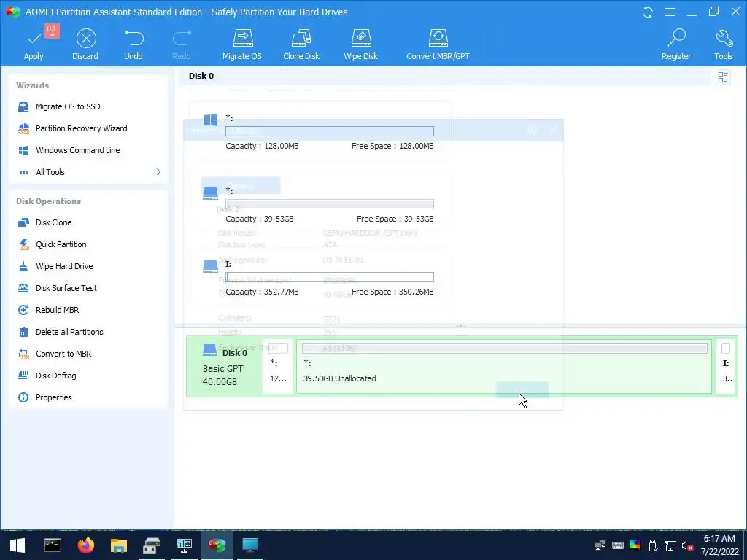Select Disk 0 Basic GPT label

tap(225, 367)
